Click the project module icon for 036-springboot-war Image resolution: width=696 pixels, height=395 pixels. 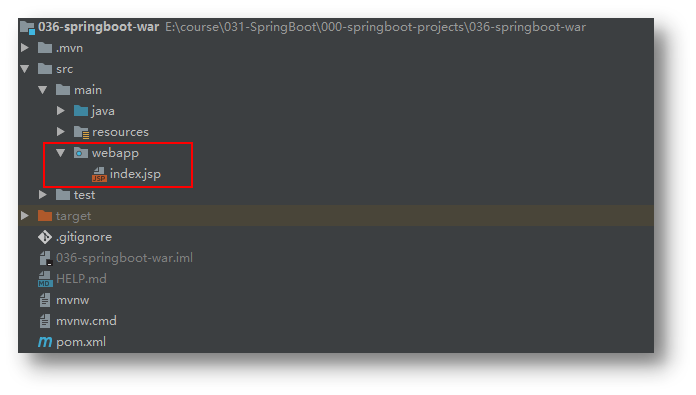[28, 28]
